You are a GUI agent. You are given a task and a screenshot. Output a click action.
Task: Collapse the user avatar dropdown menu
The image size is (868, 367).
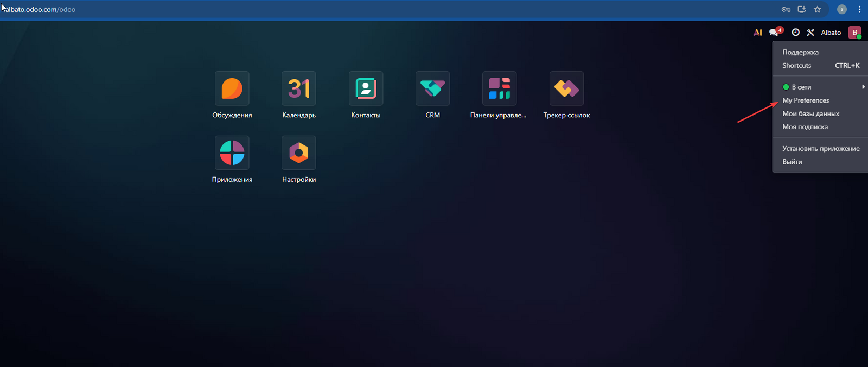coord(854,33)
